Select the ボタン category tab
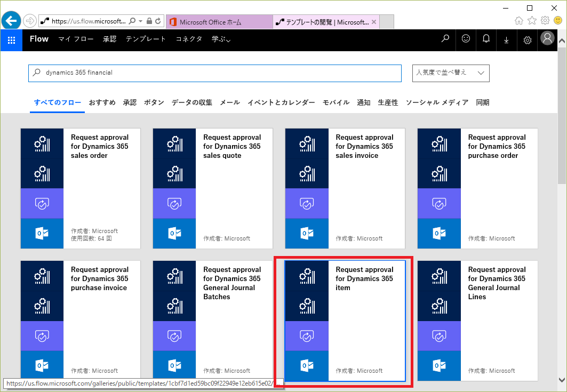567x392 pixels. tap(154, 103)
